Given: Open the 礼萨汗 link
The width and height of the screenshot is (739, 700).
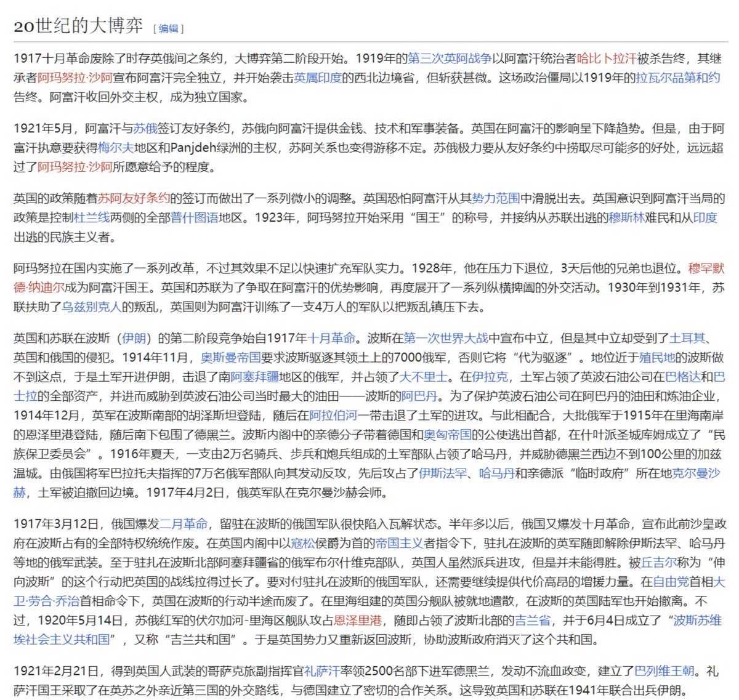Looking at the screenshot, I should pyautogui.click(x=322, y=670).
